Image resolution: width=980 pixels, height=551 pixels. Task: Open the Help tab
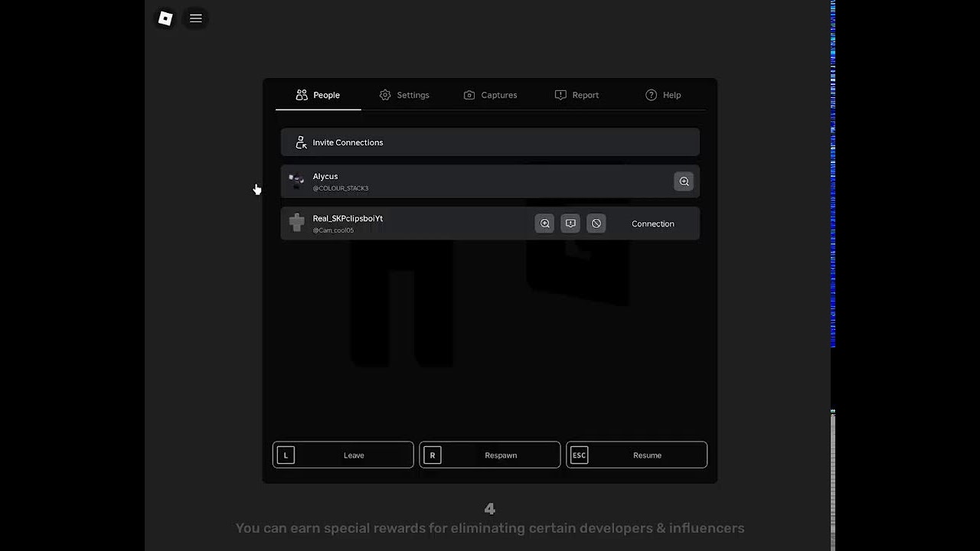[x=663, y=95]
